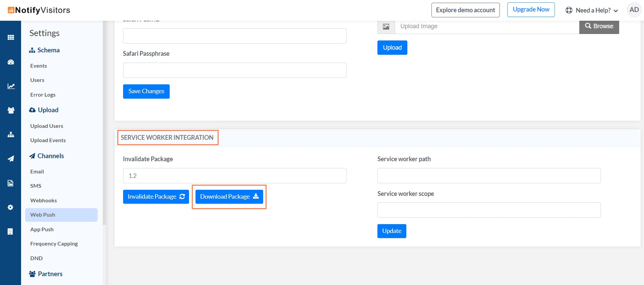Click the Save Changes button
644x285 pixels.
click(146, 91)
